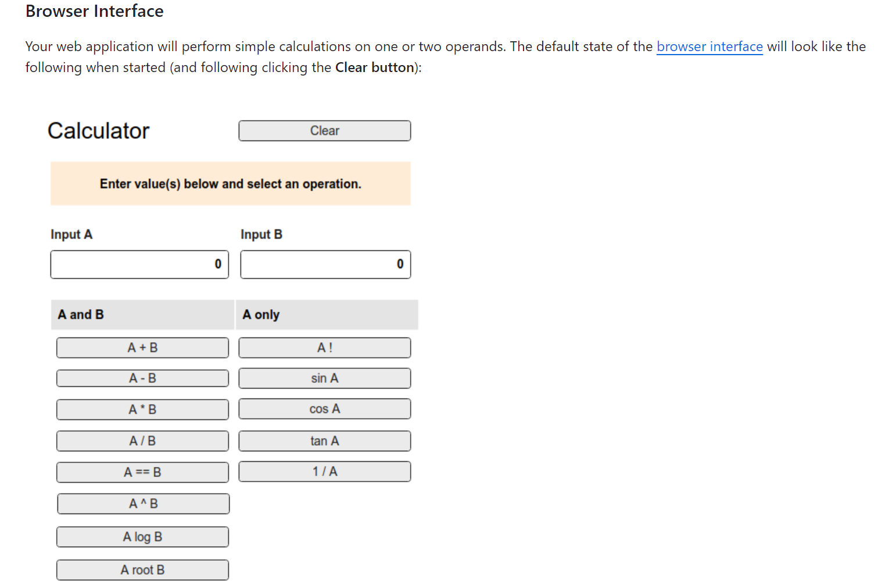Select the A * B multiplication operation

[x=142, y=409]
